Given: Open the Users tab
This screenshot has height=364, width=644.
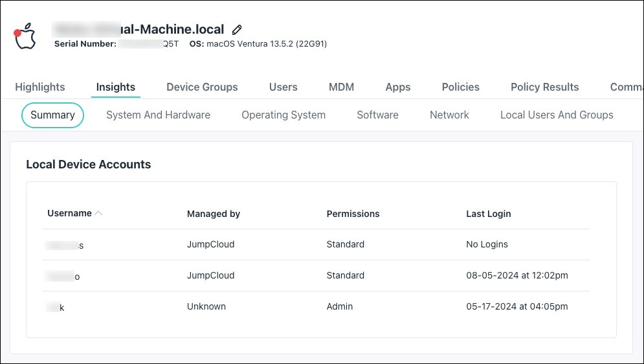Looking at the screenshot, I should point(283,87).
